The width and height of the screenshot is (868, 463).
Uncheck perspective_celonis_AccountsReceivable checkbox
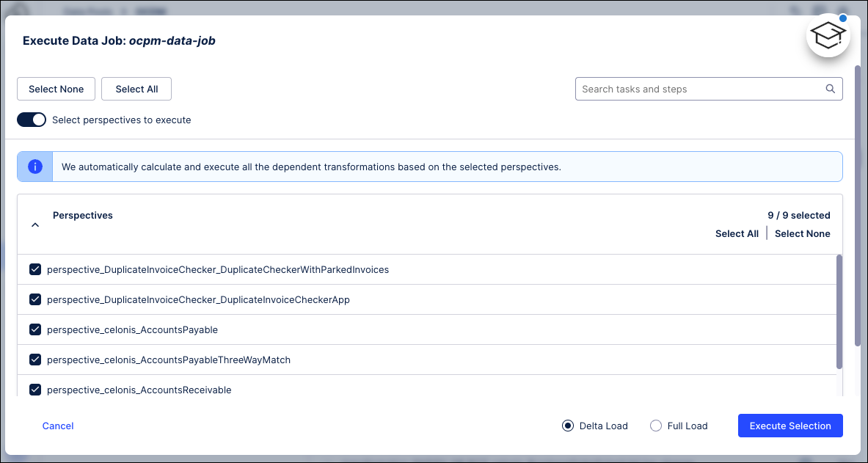(x=35, y=390)
